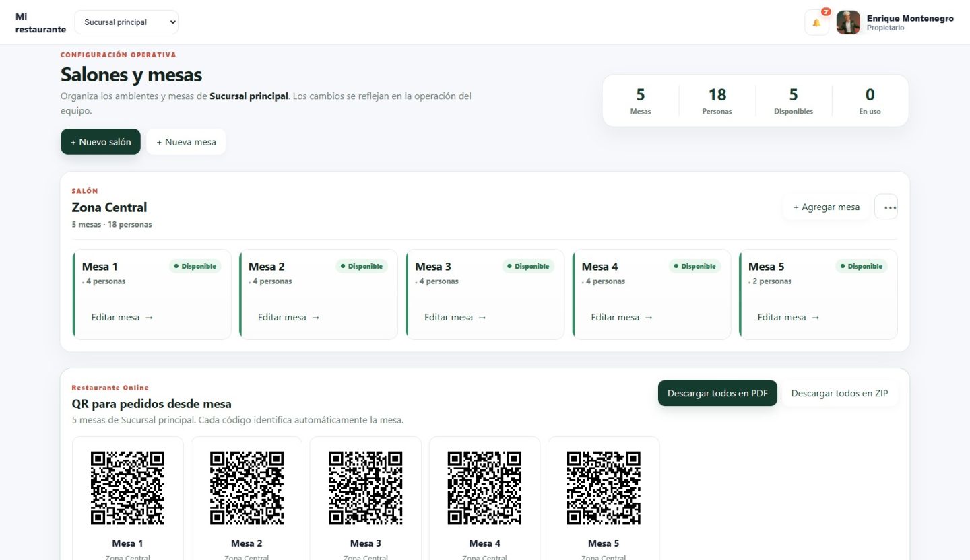This screenshot has height=560, width=970.
Task: Click the Mesa 3 QR code image
Action: tap(366, 488)
